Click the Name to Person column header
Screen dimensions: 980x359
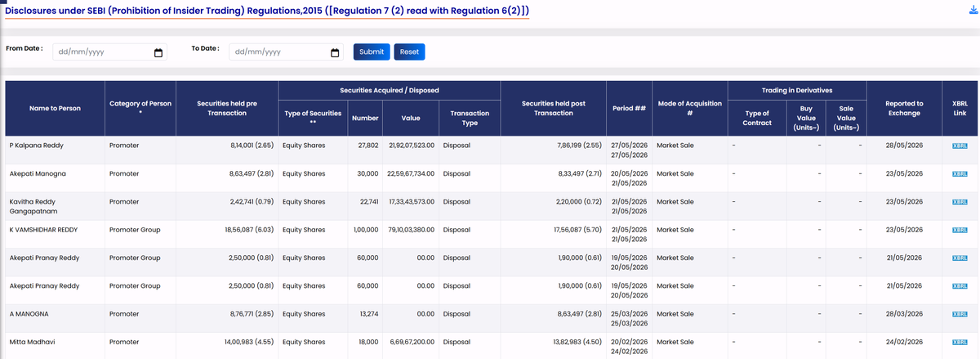coord(56,108)
